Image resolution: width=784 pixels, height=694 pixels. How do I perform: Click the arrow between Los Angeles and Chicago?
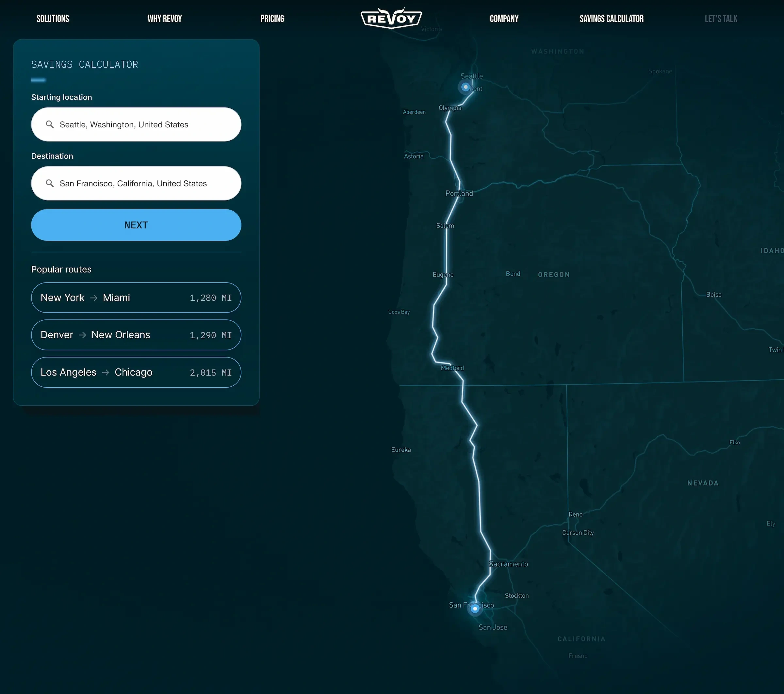point(106,372)
